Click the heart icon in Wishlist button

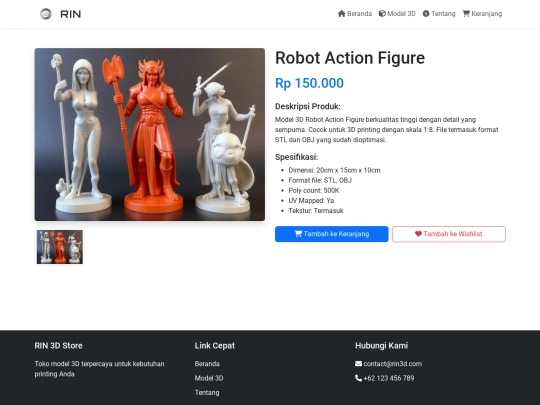[x=418, y=234]
